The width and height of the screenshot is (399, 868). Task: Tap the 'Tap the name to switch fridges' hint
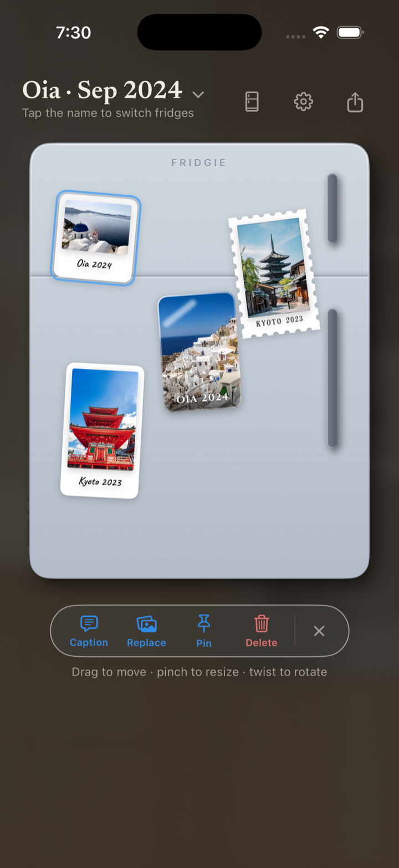(x=108, y=113)
